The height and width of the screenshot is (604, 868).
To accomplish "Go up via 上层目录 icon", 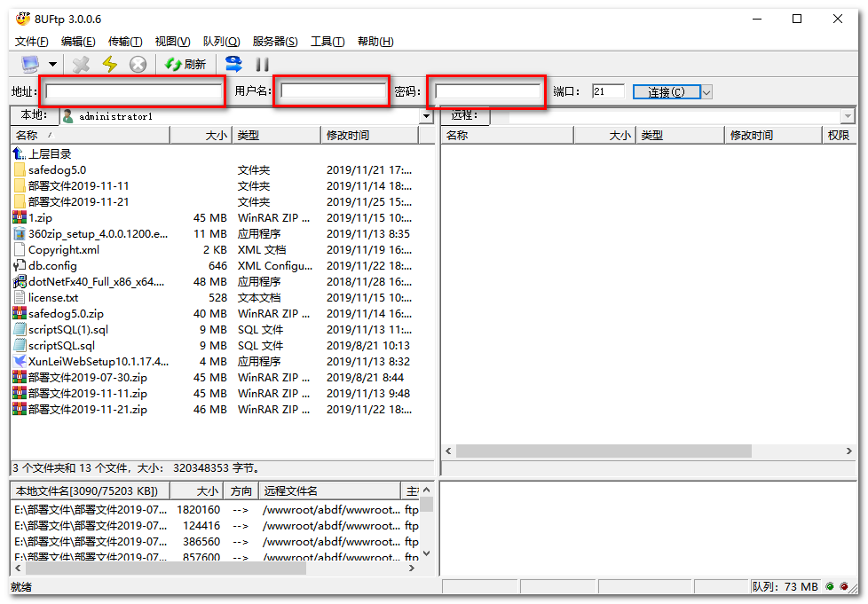I will click(x=20, y=153).
